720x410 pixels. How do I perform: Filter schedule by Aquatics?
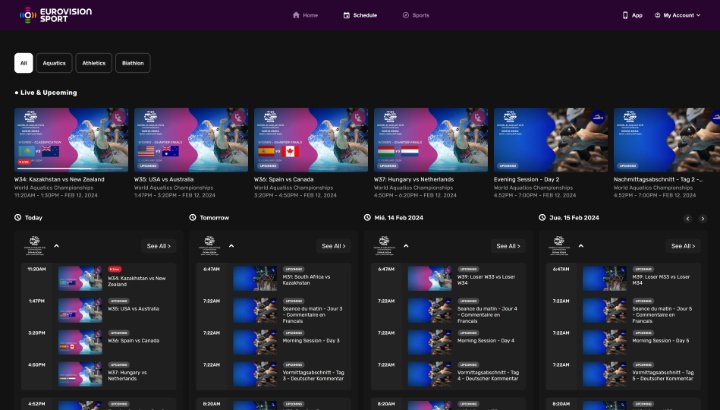click(54, 63)
